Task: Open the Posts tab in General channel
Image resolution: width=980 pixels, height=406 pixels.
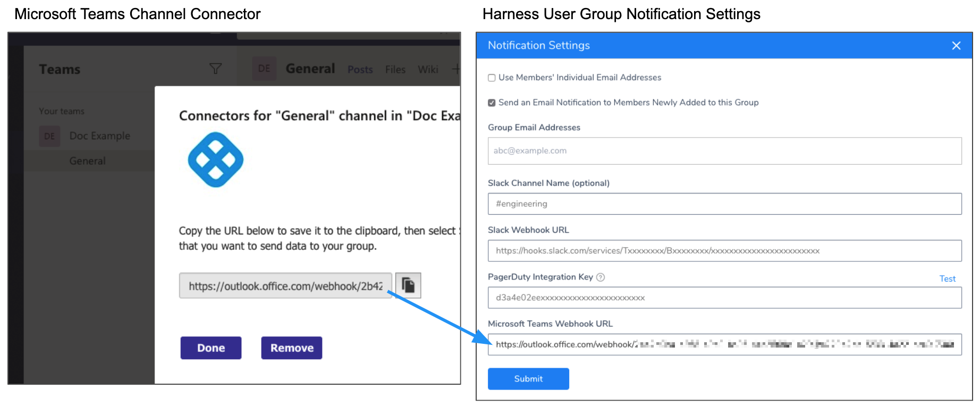Action: 360,70
